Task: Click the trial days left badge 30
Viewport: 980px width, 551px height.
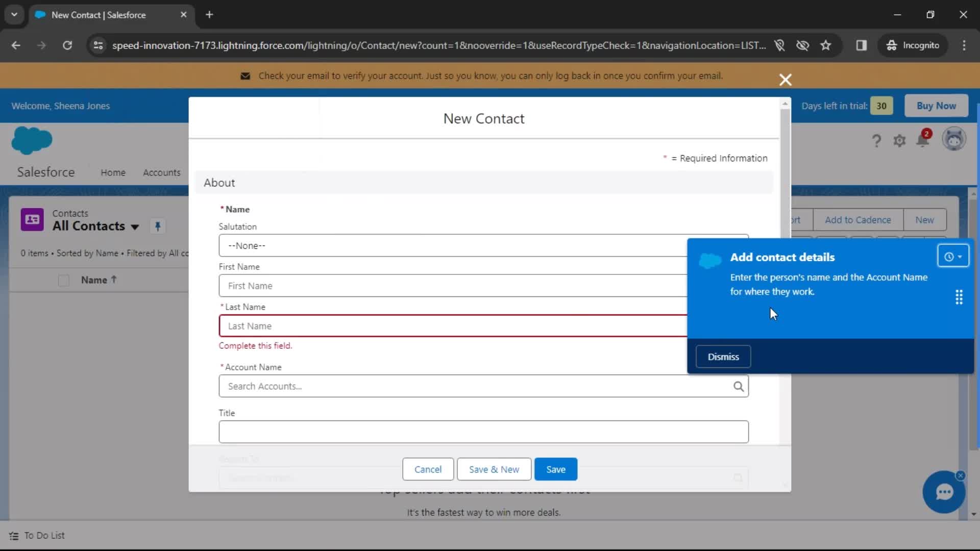Action: point(881,106)
